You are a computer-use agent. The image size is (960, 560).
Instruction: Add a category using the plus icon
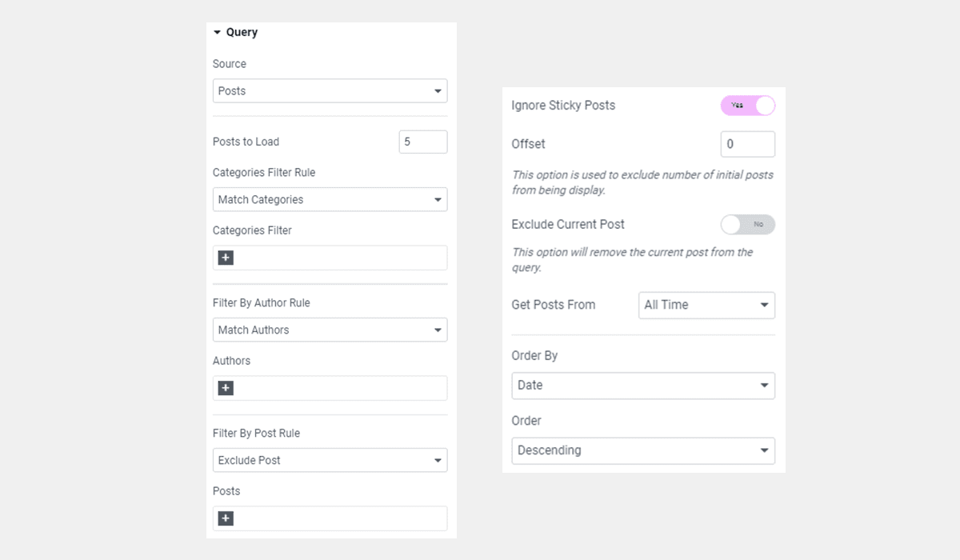(226, 257)
